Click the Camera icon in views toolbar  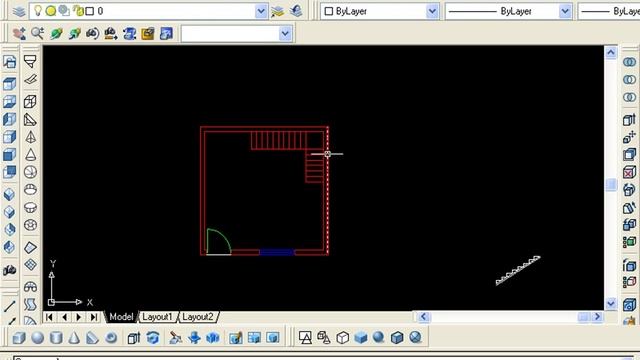10,270
